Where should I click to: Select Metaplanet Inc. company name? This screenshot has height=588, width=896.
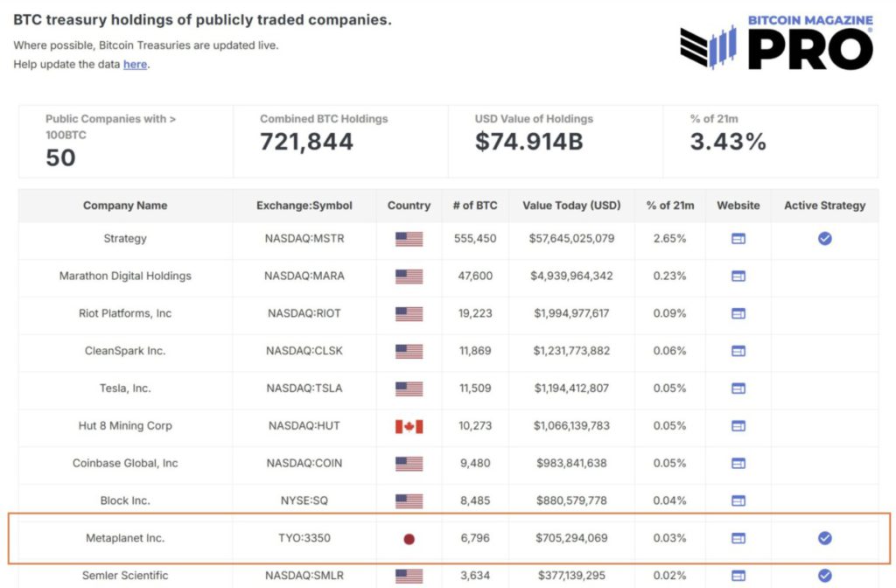point(125,538)
